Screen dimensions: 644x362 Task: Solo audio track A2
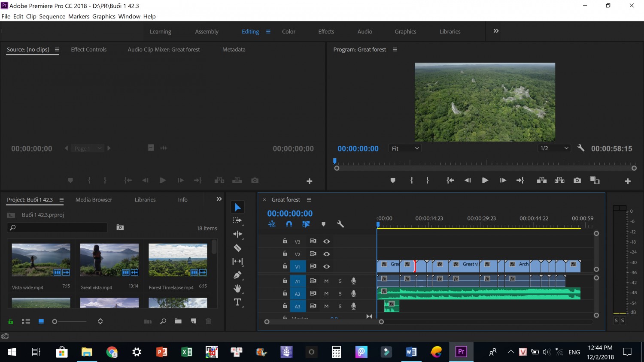[x=340, y=294]
